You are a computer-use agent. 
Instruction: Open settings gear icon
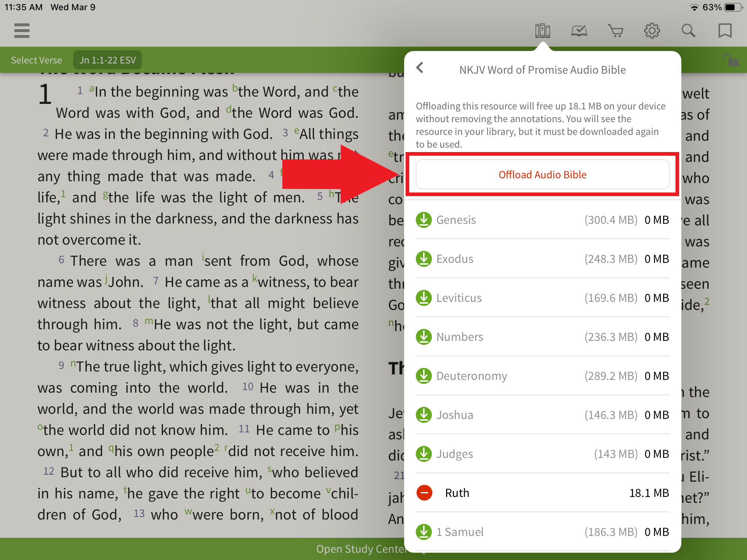[652, 31]
